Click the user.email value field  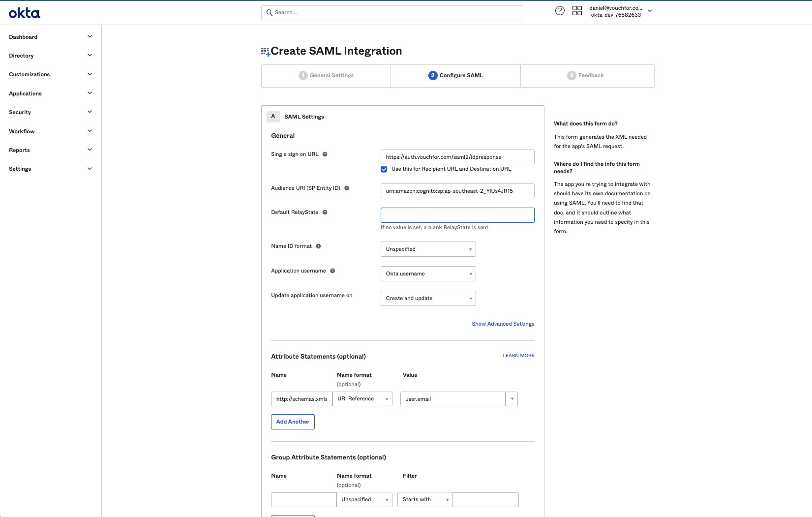click(453, 399)
